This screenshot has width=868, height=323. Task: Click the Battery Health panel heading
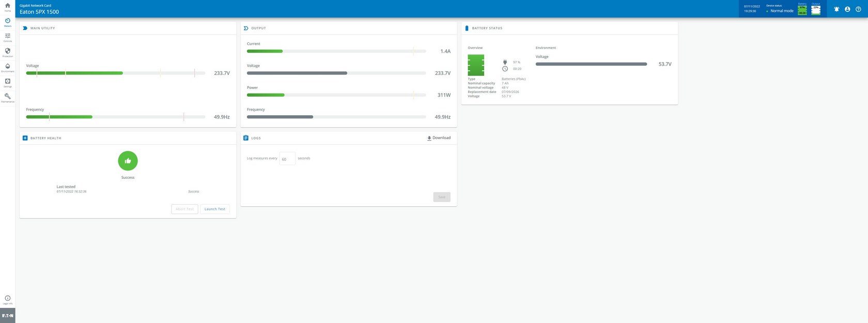[x=46, y=139]
